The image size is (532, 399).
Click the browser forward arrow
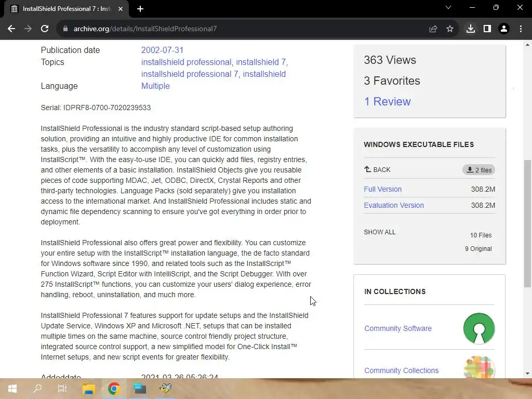(28, 29)
